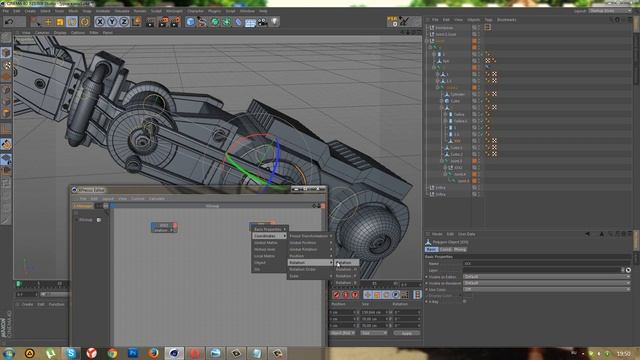Open the Simulate menu
The height and width of the screenshot is (360, 640).
click(x=122, y=11)
